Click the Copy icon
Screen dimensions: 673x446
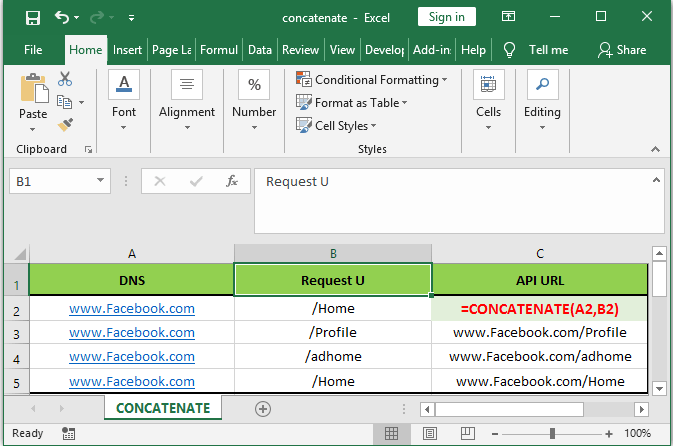click(x=64, y=102)
